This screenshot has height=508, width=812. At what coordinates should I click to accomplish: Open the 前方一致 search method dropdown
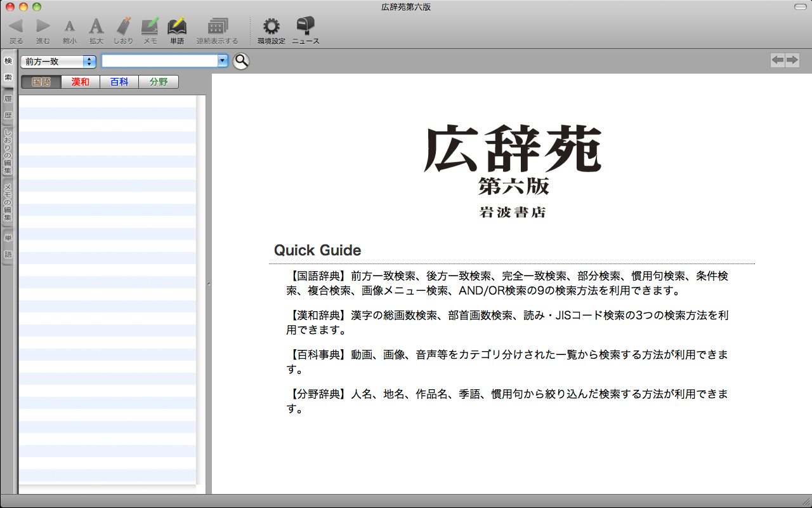tap(58, 62)
